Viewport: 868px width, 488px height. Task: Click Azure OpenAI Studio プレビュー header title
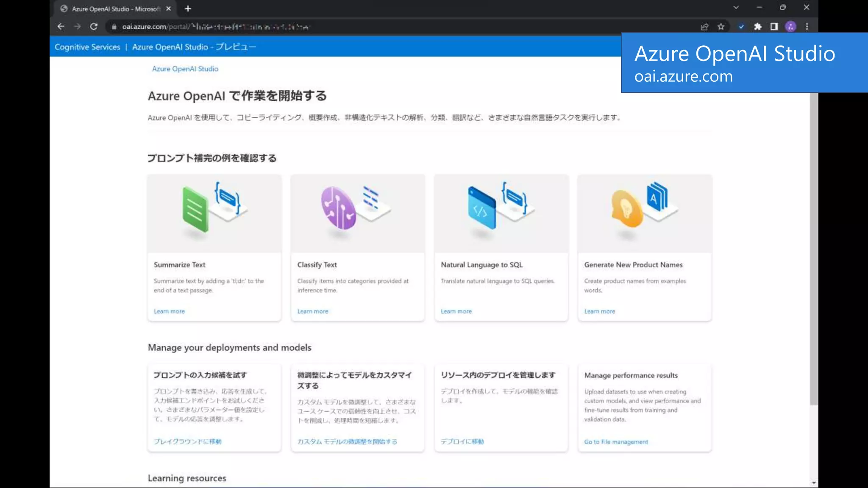click(194, 47)
